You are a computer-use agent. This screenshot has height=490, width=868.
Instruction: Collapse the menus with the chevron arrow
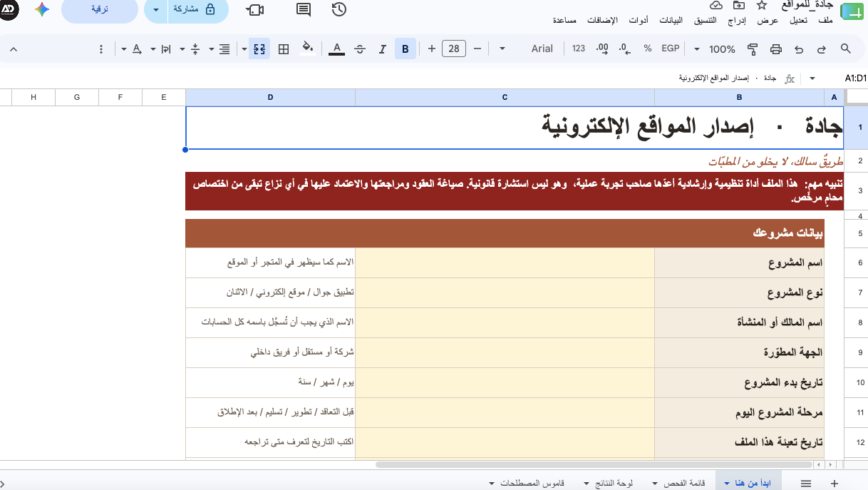13,49
